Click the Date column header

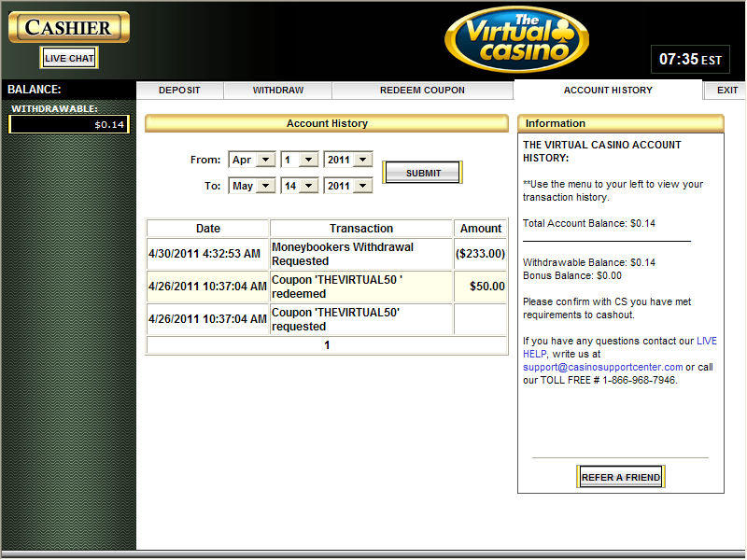click(x=207, y=229)
